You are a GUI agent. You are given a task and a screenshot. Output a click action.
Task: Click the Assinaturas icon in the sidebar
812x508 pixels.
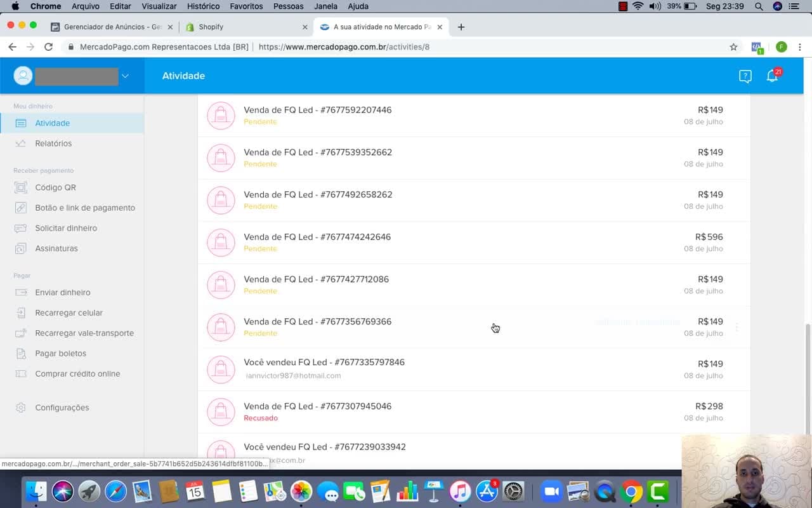point(21,248)
